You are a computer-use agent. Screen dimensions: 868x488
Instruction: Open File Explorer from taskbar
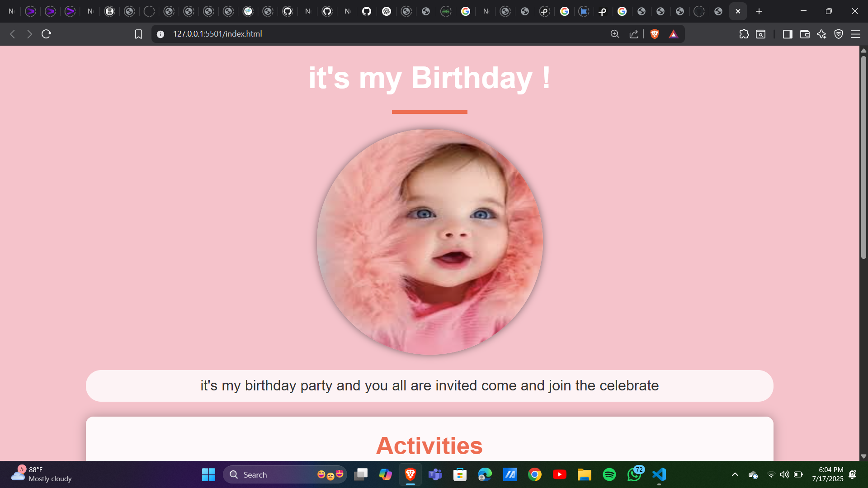585,474
